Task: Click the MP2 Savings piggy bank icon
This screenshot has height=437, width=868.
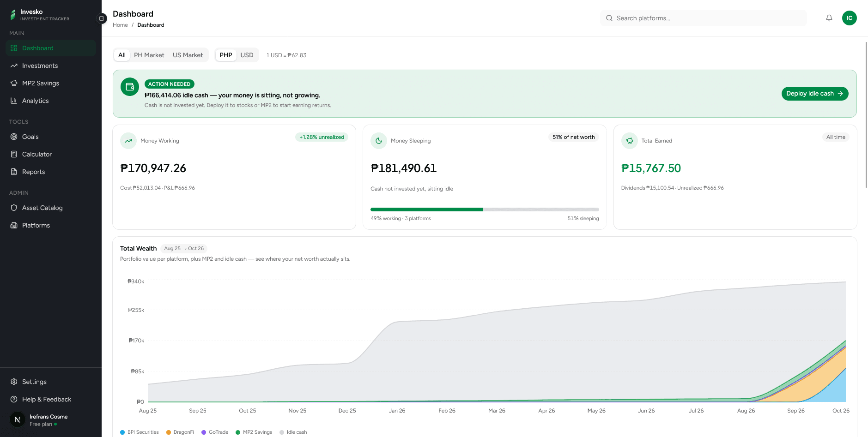Action: tap(14, 83)
